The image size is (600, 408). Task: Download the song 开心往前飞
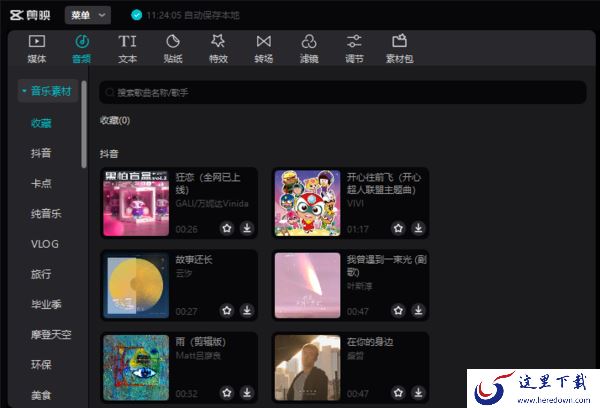[x=419, y=228]
